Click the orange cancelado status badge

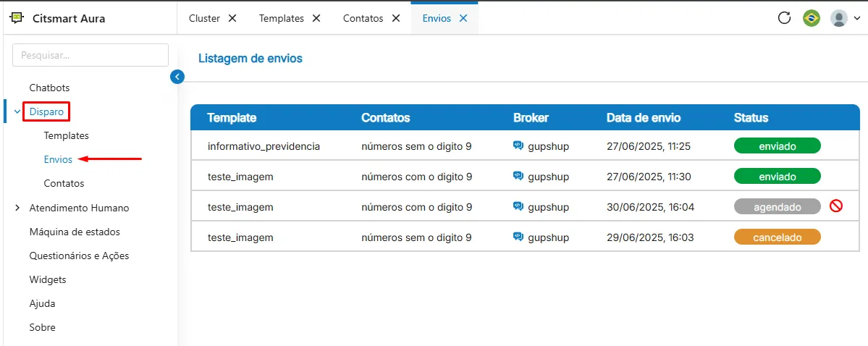click(778, 237)
